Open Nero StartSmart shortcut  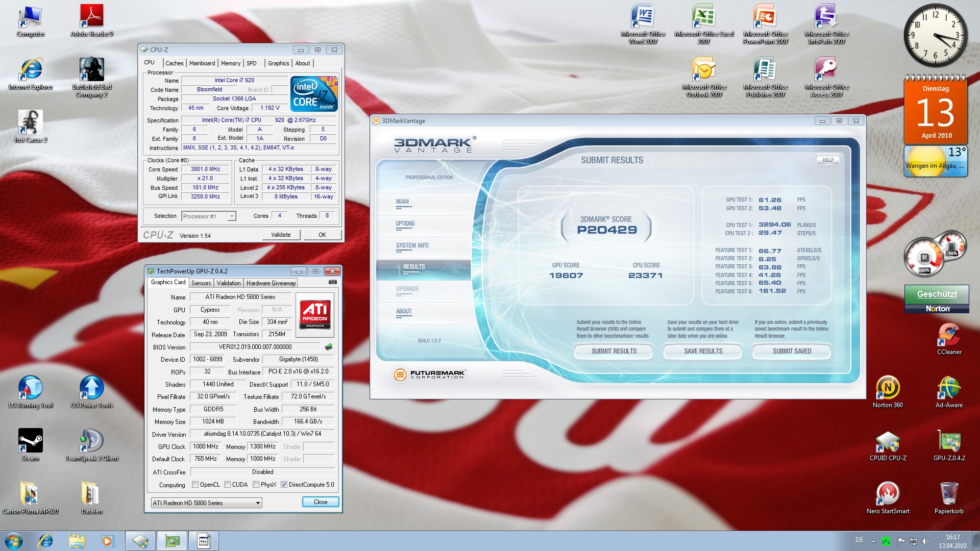click(x=888, y=498)
